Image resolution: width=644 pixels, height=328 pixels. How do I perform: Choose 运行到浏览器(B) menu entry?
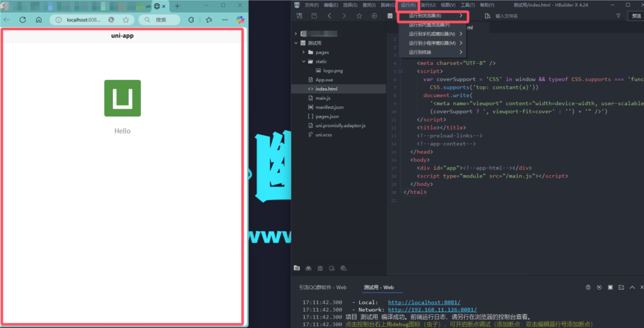433,16
